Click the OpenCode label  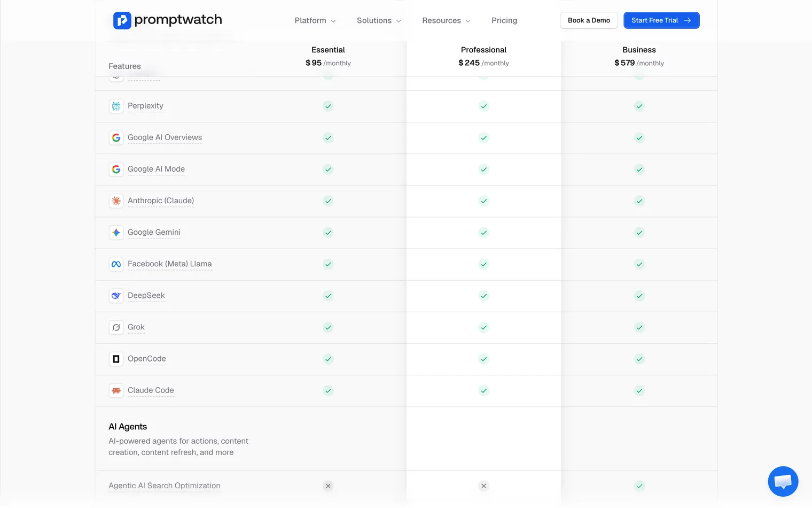[147, 358]
